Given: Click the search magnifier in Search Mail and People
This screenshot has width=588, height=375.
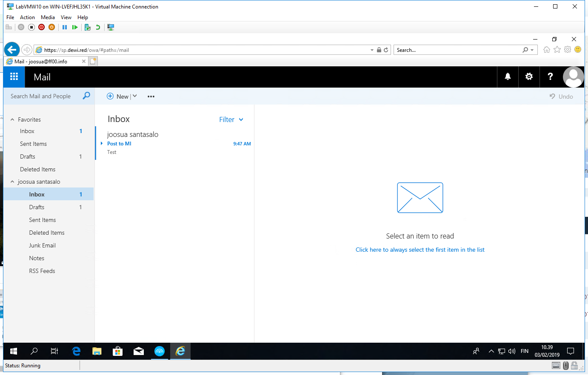Looking at the screenshot, I should [x=86, y=96].
